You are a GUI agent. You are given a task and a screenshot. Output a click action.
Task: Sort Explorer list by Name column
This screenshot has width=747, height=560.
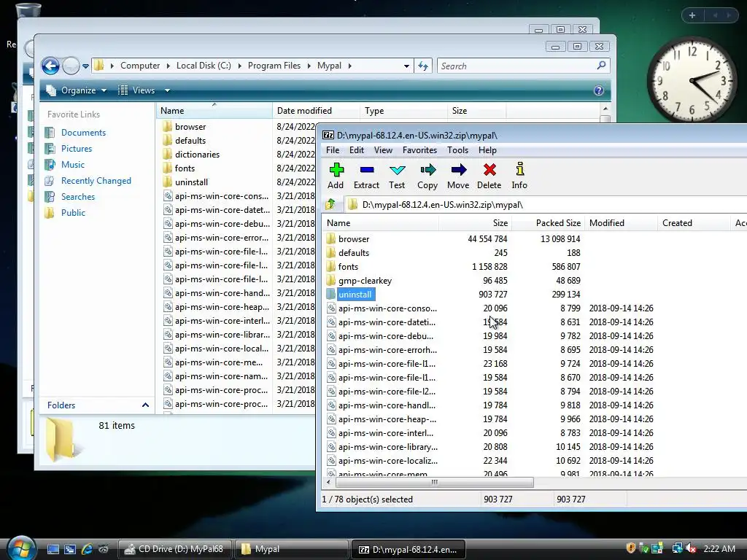(214, 111)
